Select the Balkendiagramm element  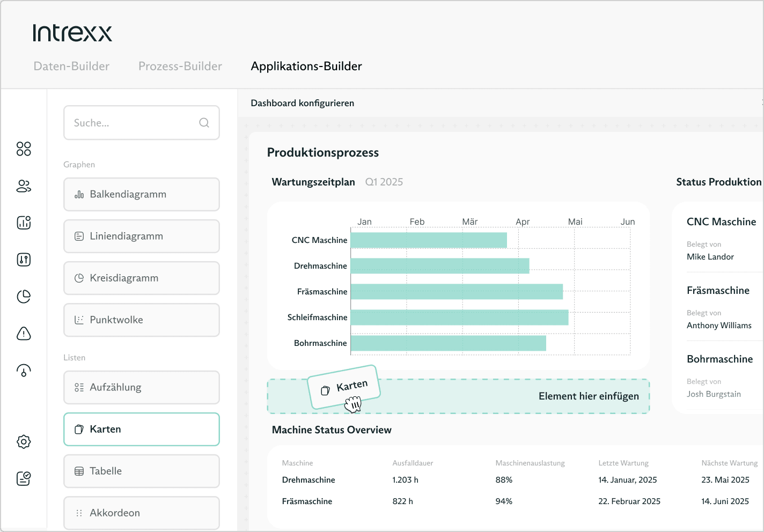click(x=142, y=194)
